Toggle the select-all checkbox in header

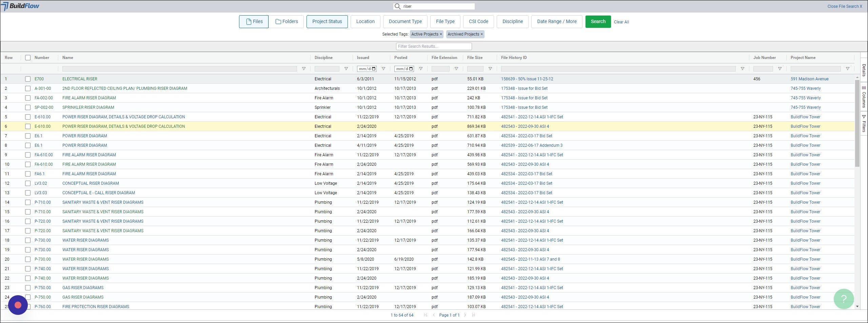click(x=28, y=58)
